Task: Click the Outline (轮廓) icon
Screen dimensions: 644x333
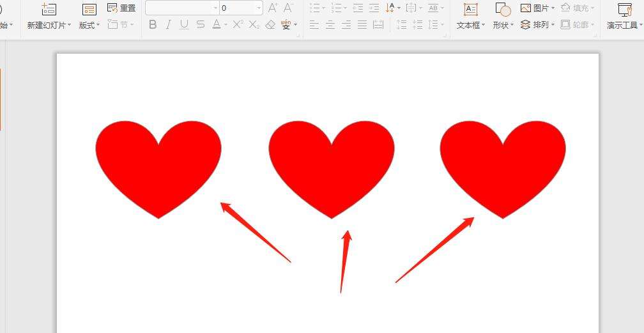Action: (x=565, y=25)
